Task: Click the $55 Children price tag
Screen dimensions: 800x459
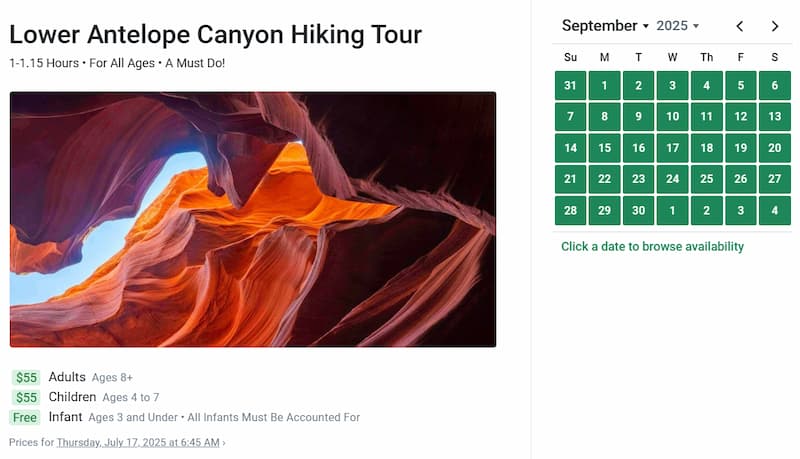Action: click(x=26, y=398)
